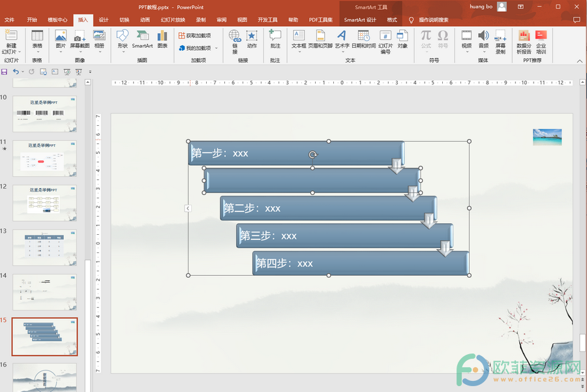Screen dimensions: 587x392
Task: Select slide 12 thumbnail
Action: [x=44, y=203]
